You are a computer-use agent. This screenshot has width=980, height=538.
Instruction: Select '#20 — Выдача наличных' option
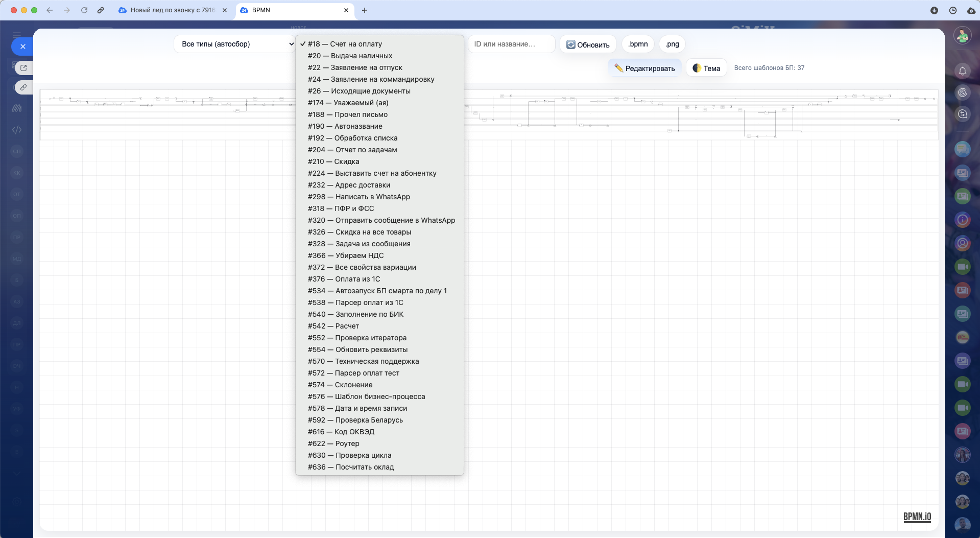pyautogui.click(x=379, y=56)
